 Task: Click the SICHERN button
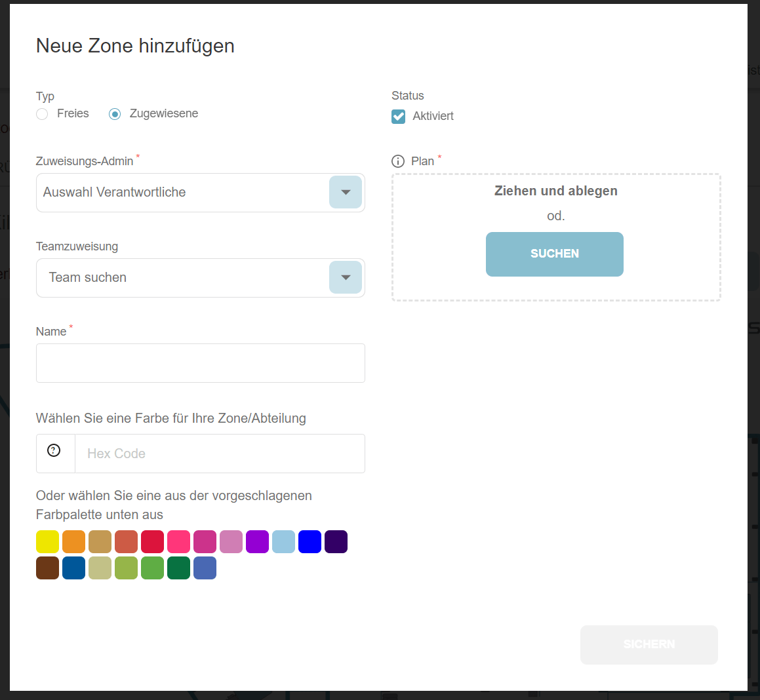[649, 644]
